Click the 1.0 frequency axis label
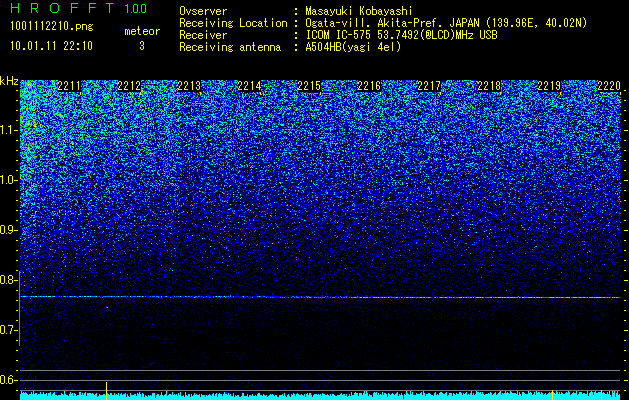The height and width of the screenshot is (400, 629). coord(8,180)
